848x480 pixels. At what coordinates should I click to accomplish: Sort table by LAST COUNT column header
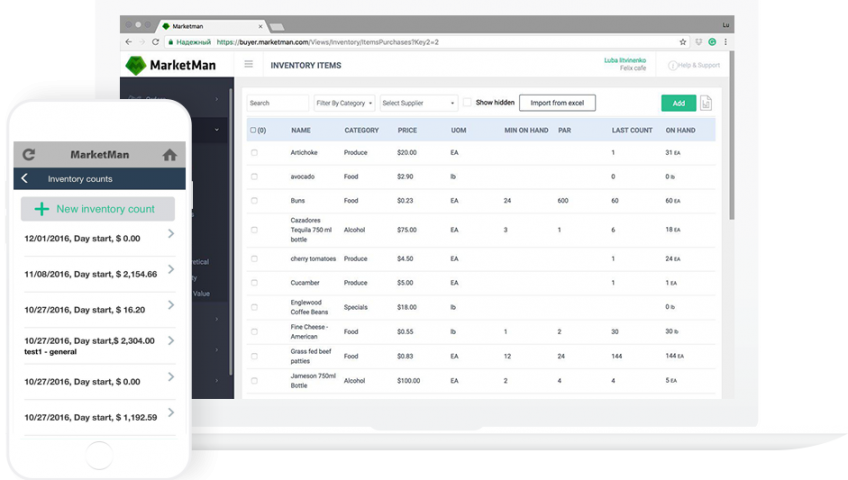(x=632, y=130)
